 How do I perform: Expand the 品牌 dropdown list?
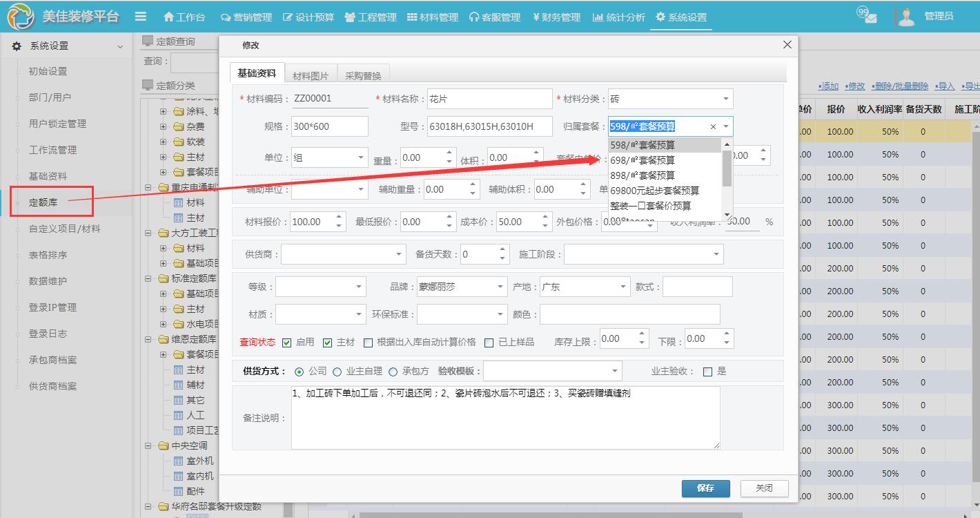point(500,287)
